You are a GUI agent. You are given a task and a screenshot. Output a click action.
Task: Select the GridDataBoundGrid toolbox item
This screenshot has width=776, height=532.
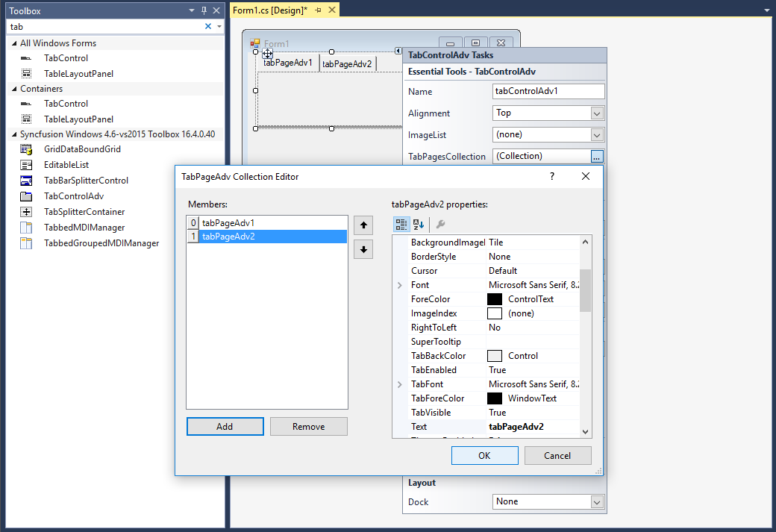tap(82, 149)
